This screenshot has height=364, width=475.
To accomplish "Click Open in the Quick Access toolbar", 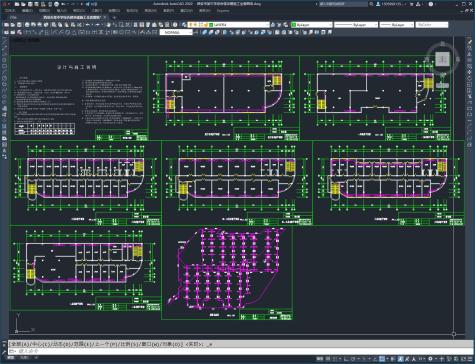I will click(x=23, y=4).
